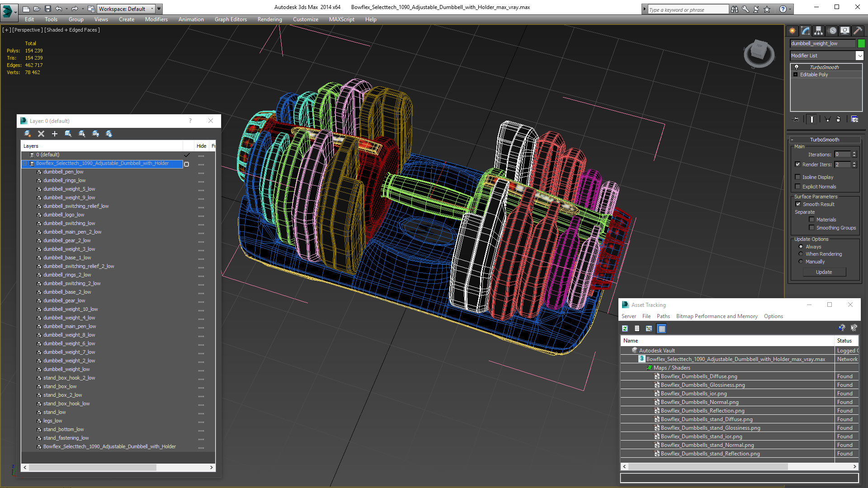Click Create New Layer icon in Layer dialog
The width and height of the screenshot is (868, 488).
pyautogui.click(x=27, y=134)
